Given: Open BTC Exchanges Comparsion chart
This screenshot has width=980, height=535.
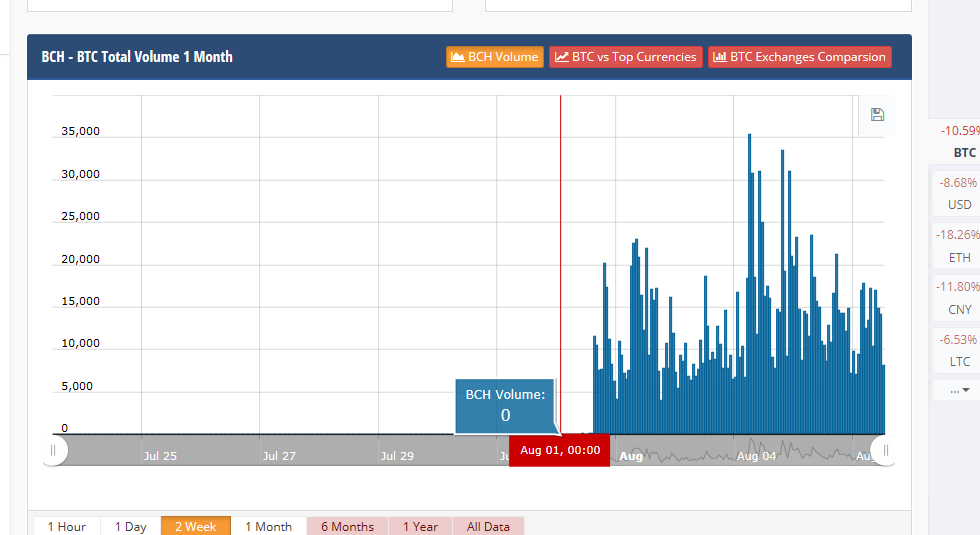Looking at the screenshot, I should point(799,57).
